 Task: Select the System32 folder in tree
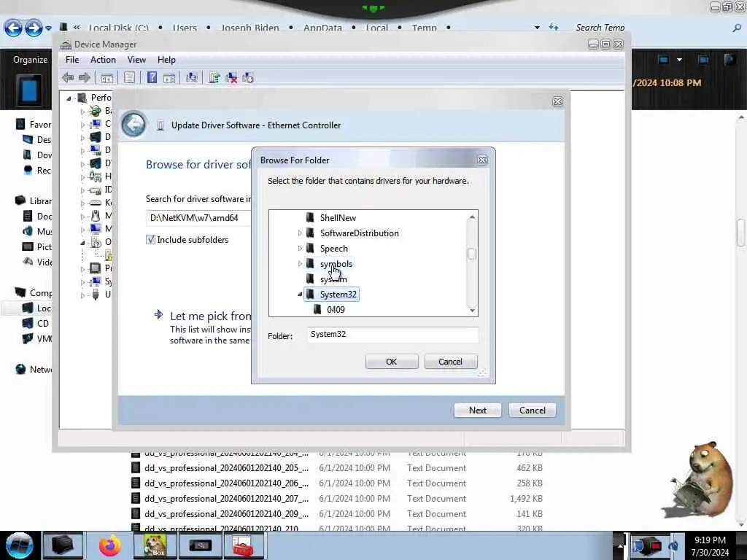coord(338,295)
